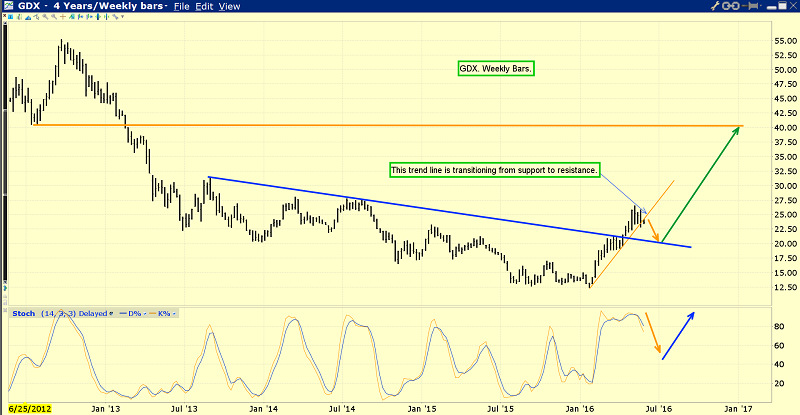Open the K% line dropdown in Stoch panel
Viewport: 800px width, 415px height.
[x=174, y=314]
